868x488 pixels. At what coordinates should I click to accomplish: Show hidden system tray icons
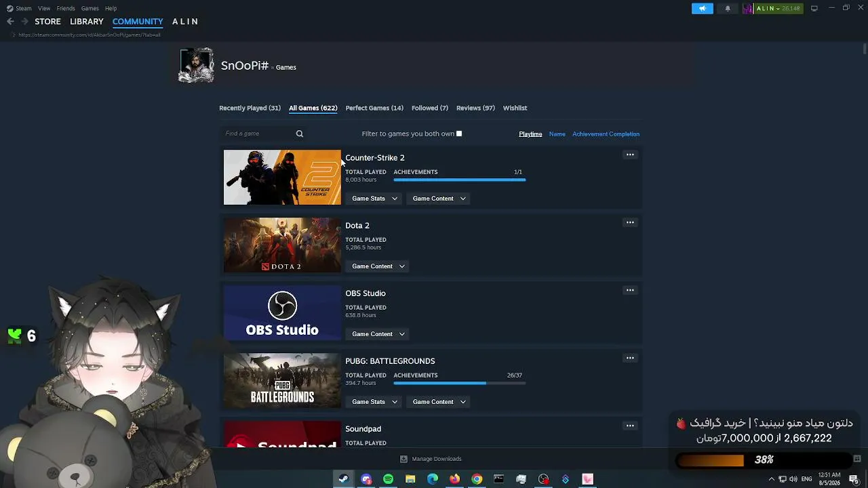pyautogui.click(x=771, y=479)
